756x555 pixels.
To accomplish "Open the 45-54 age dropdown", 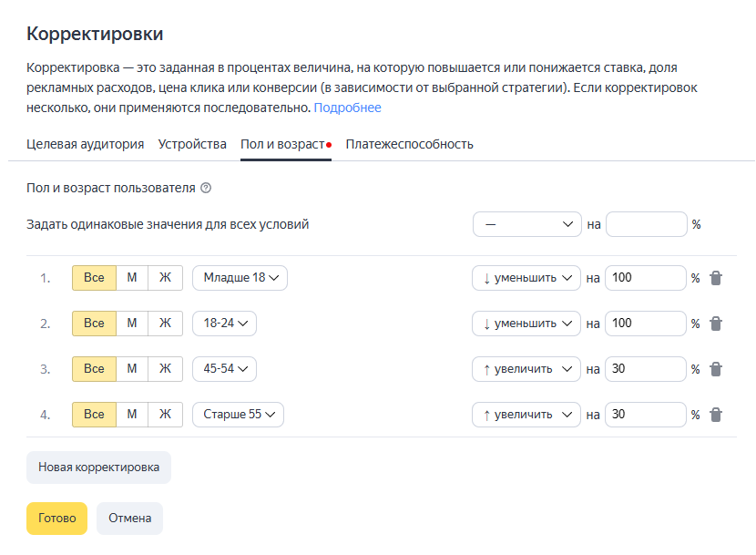I will 225,369.
